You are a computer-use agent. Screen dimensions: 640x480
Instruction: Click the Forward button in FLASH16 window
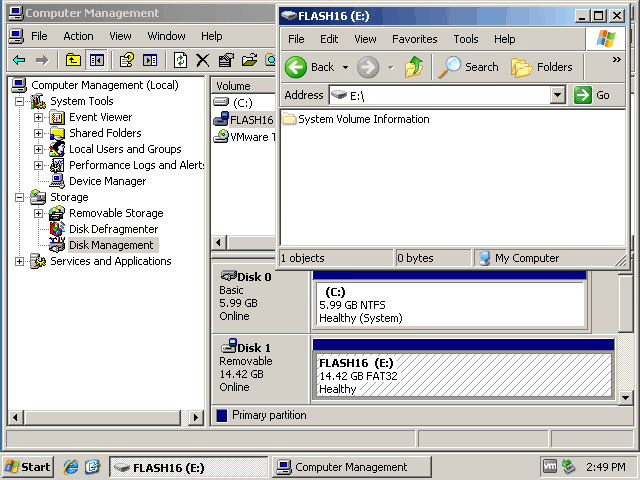click(x=368, y=67)
